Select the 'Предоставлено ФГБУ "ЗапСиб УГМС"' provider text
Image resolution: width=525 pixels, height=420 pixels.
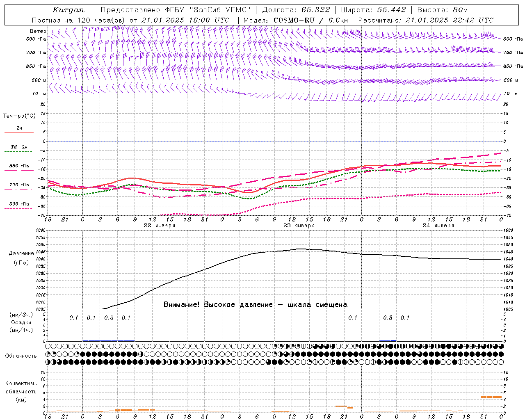click(x=176, y=10)
